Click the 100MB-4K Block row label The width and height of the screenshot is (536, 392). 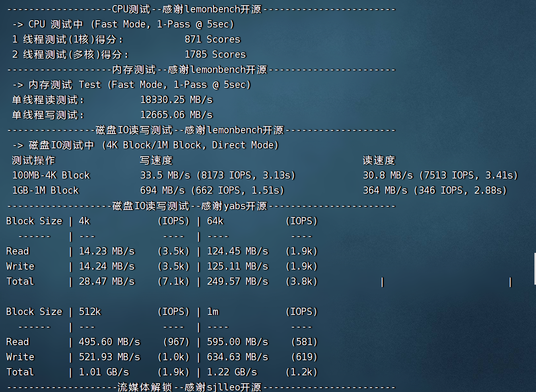(51, 175)
